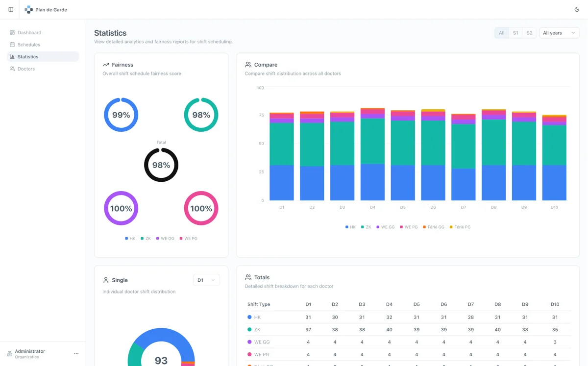Expand the D1 doctor selector

tap(206, 280)
